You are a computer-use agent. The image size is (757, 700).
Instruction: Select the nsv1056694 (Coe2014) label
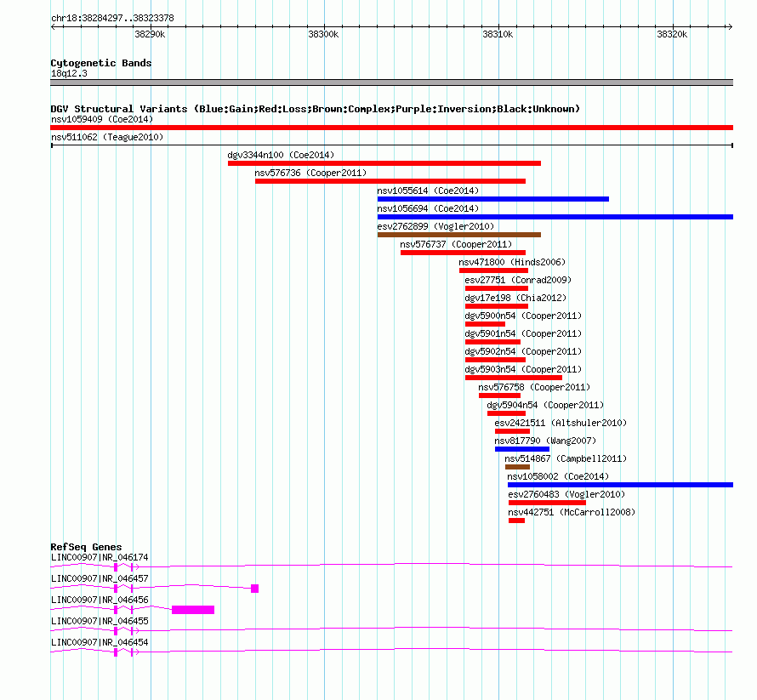coord(428,208)
